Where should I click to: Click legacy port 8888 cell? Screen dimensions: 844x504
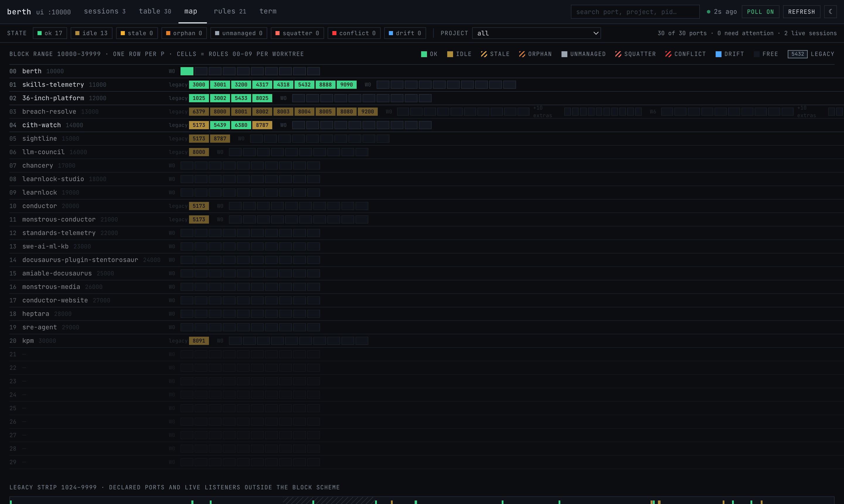325,85
